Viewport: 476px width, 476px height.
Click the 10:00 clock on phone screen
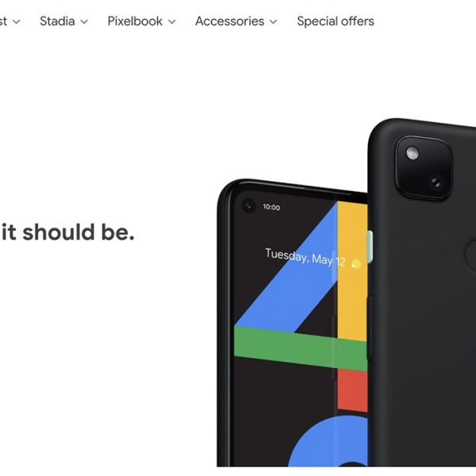coord(271,207)
